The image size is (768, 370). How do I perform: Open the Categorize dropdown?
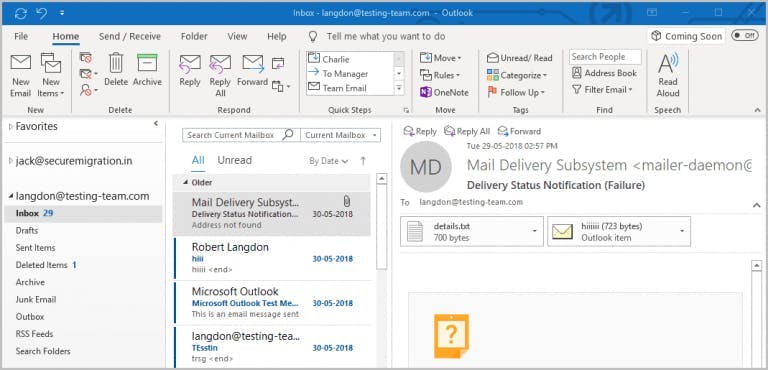click(x=516, y=75)
